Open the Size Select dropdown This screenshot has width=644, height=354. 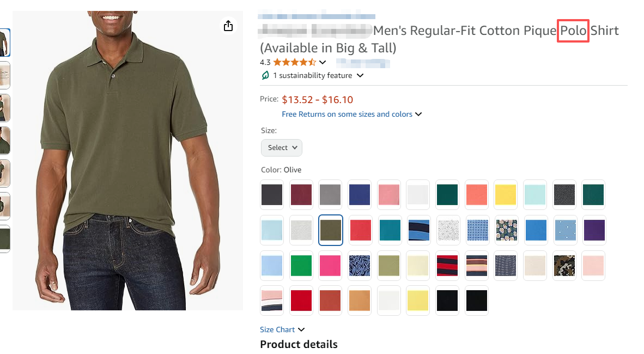tap(282, 148)
